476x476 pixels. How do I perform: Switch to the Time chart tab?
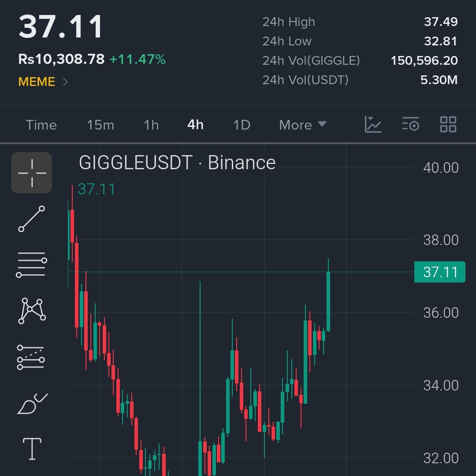[41, 125]
